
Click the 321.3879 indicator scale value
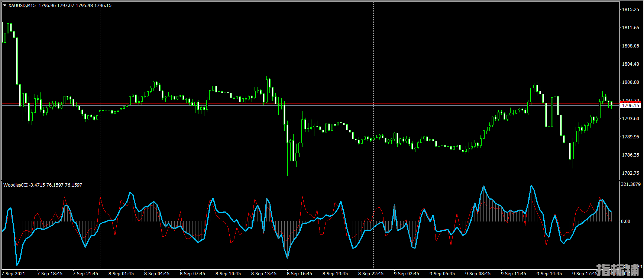point(631,184)
